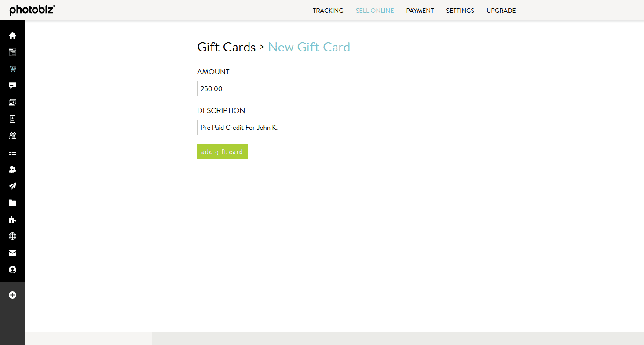Click the photo gallery icon in the sidebar
This screenshot has width=644, height=345.
point(12,102)
